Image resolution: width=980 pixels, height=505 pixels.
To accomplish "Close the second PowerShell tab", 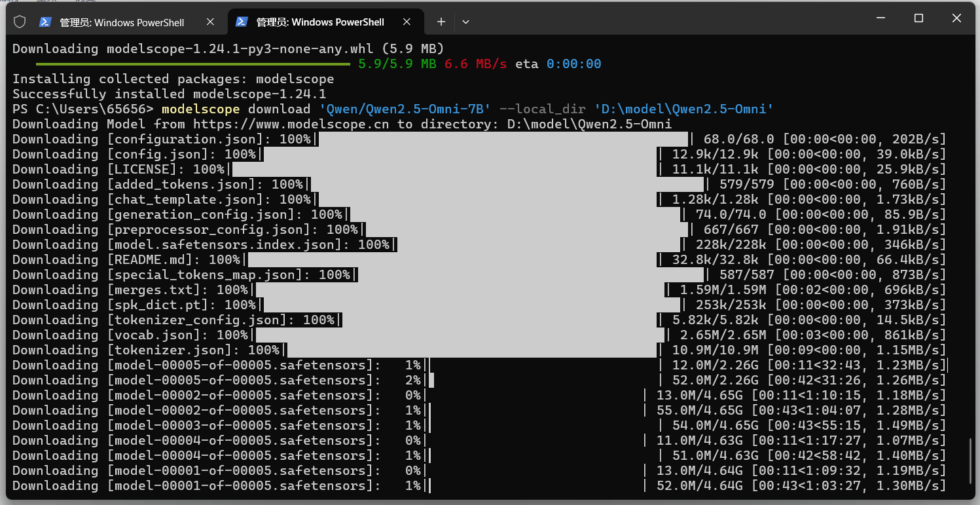I will coord(407,22).
